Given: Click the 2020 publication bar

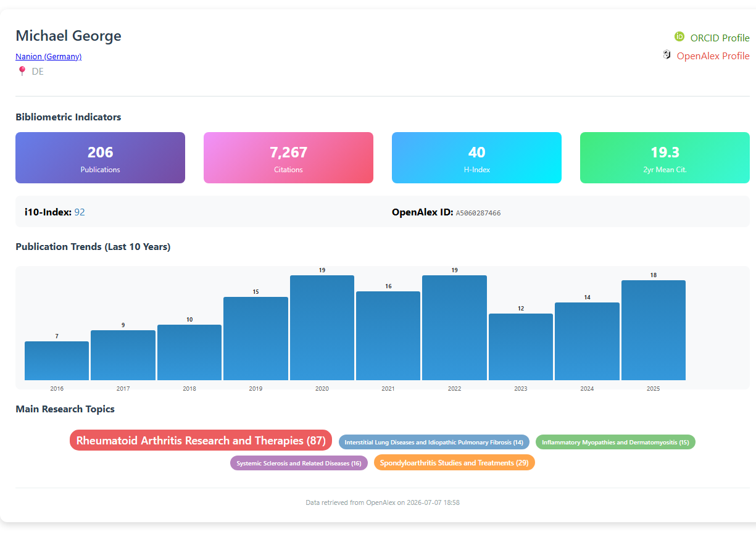Looking at the screenshot, I should pyautogui.click(x=322, y=328).
